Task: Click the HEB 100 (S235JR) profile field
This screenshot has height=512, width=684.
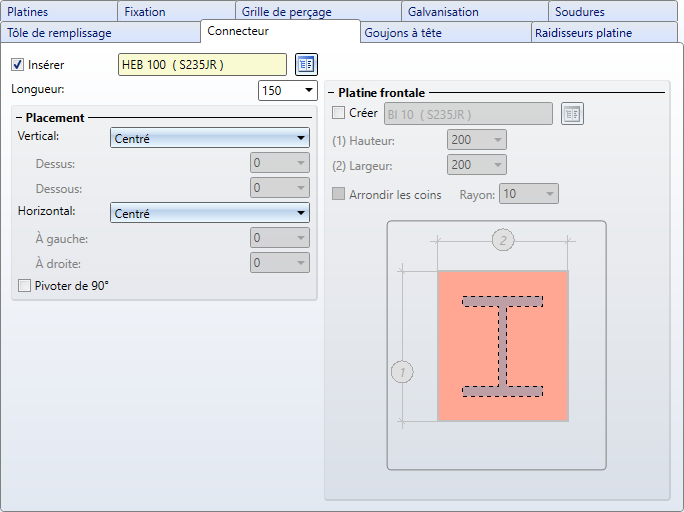Action: click(x=202, y=65)
